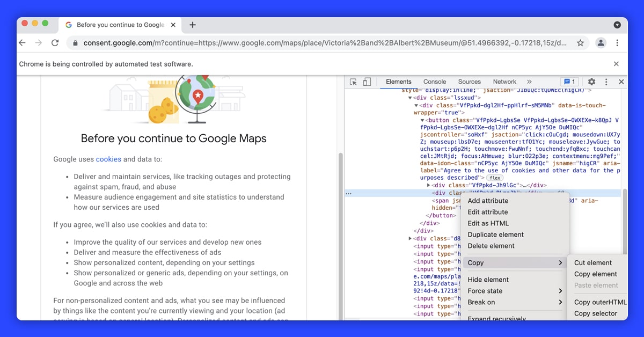644x337 pixels.
Task: Open the Force state submenu
Action: (515, 291)
